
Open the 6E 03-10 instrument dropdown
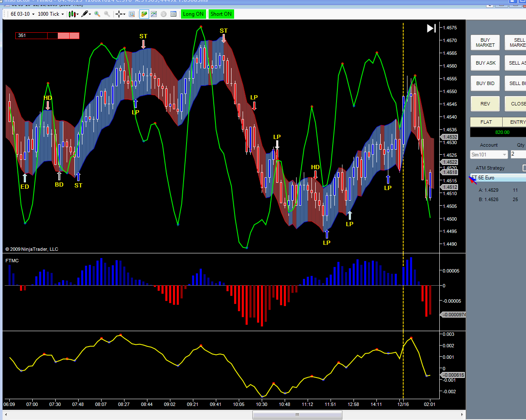click(x=23, y=14)
